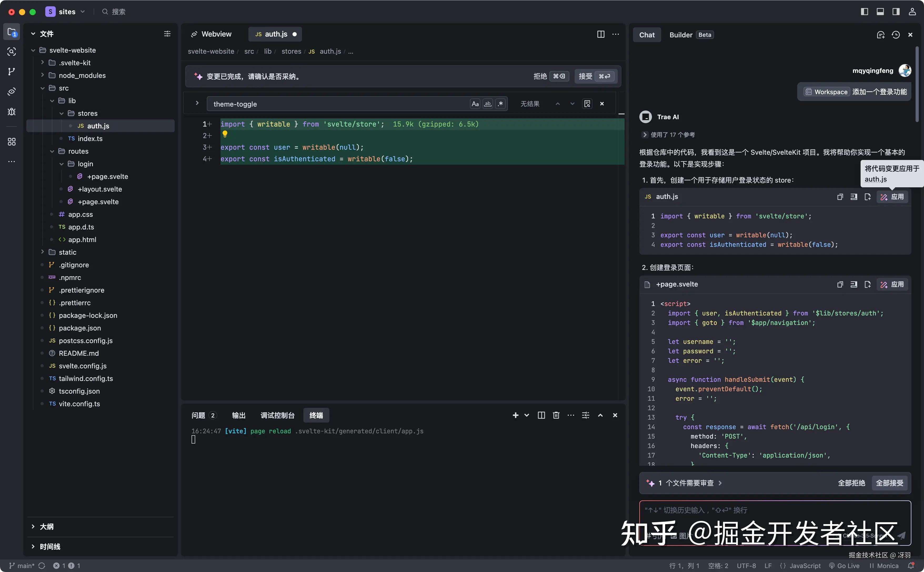Expand the node_modules folder

click(43, 75)
